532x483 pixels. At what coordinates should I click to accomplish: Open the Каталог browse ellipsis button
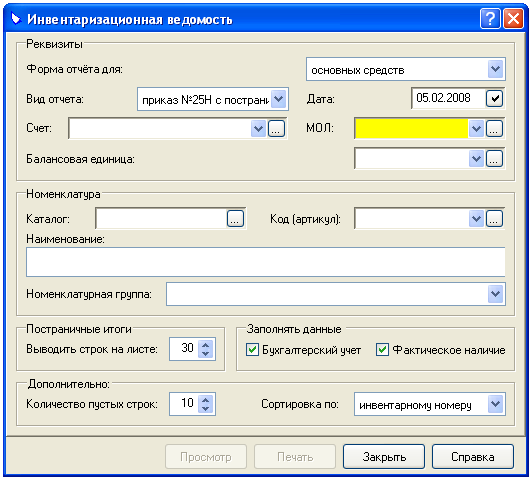235,218
